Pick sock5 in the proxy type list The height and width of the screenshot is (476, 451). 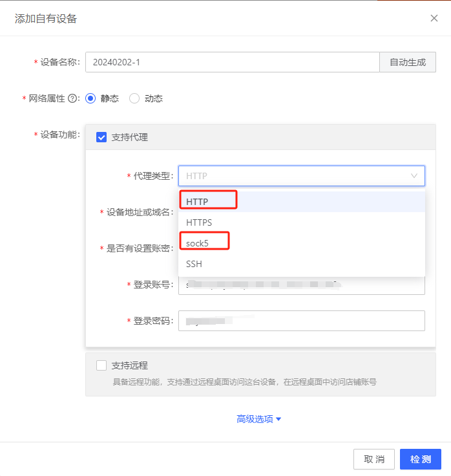[198, 243]
